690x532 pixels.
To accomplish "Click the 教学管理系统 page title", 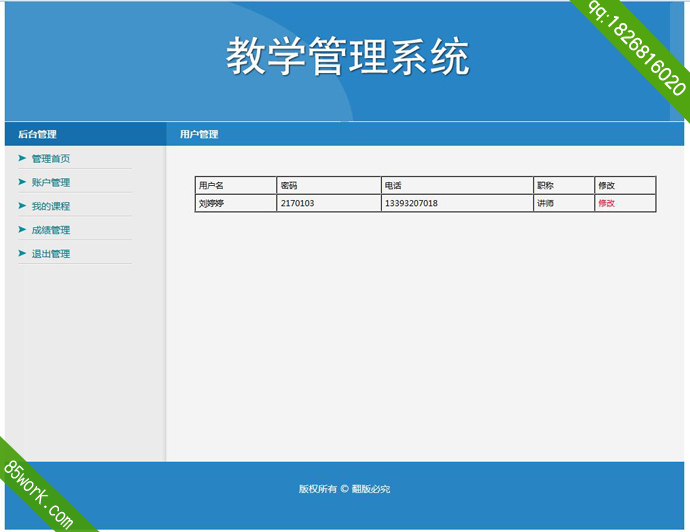I will tap(346, 57).
